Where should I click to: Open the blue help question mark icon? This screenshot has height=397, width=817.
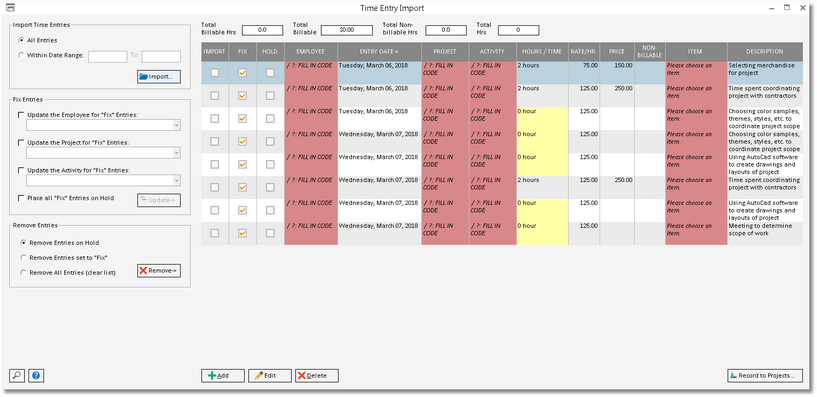36,375
